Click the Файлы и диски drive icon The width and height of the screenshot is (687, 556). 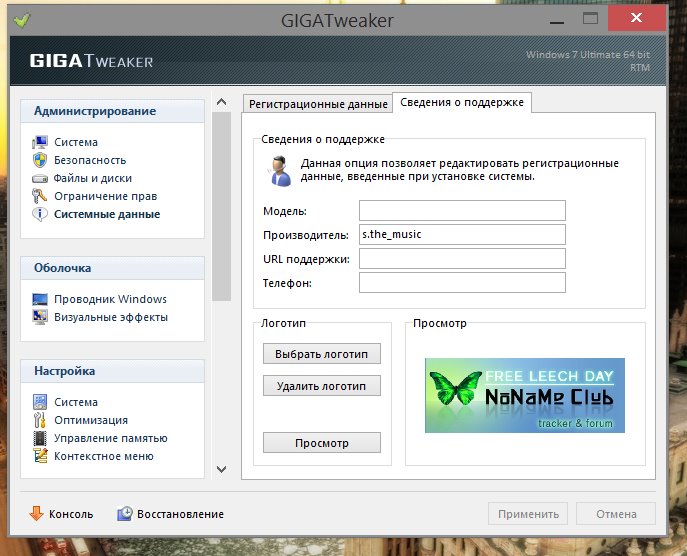40,178
